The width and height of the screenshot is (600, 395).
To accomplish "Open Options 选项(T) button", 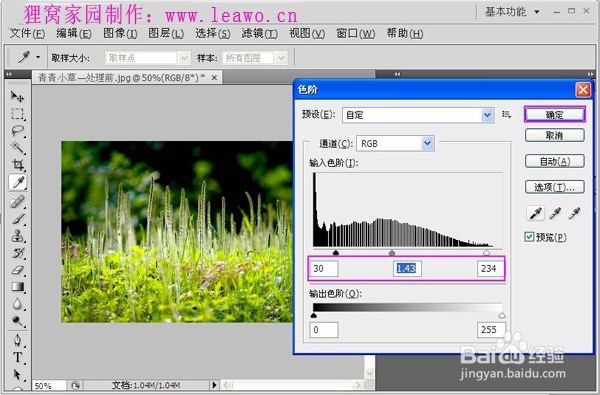I will click(x=554, y=187).
